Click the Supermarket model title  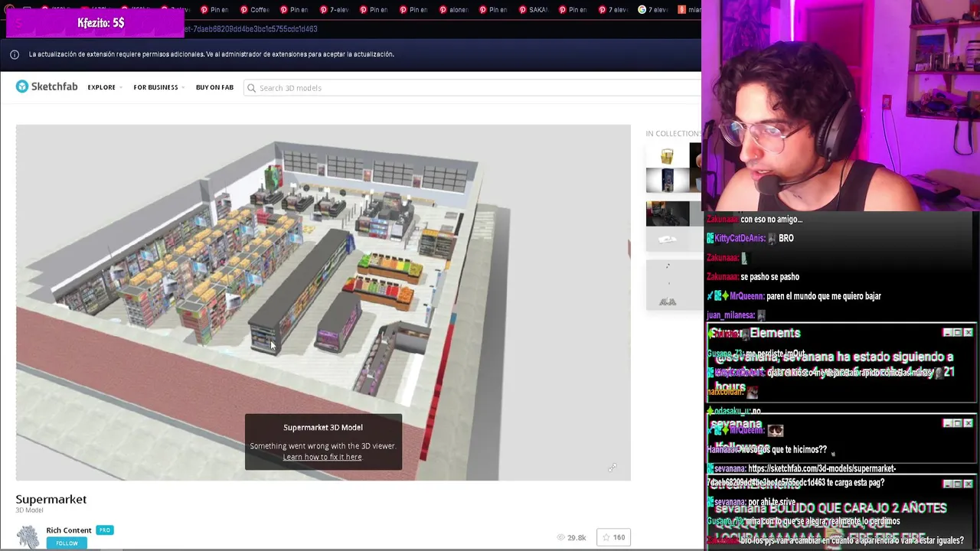tap(51, 499)
